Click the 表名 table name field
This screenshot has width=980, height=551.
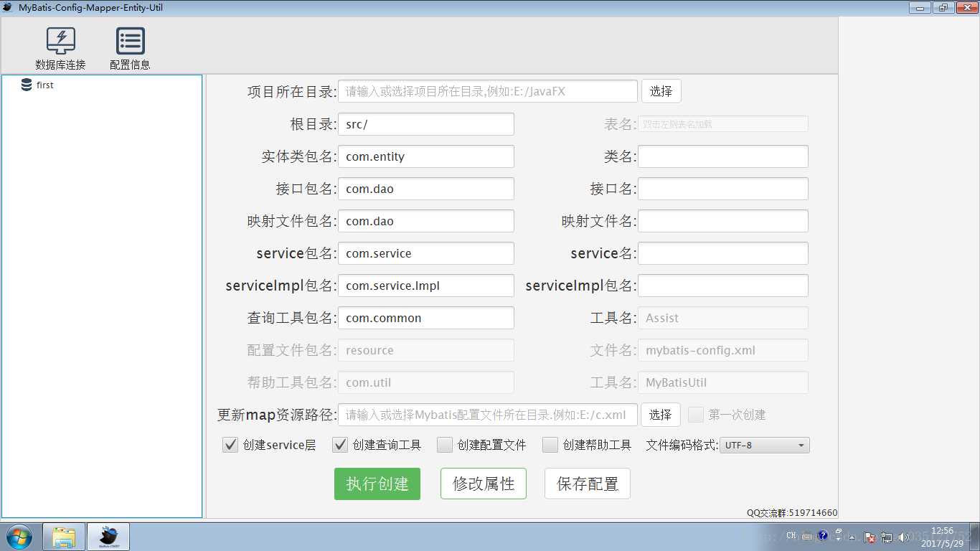click(x=723, y=124)
